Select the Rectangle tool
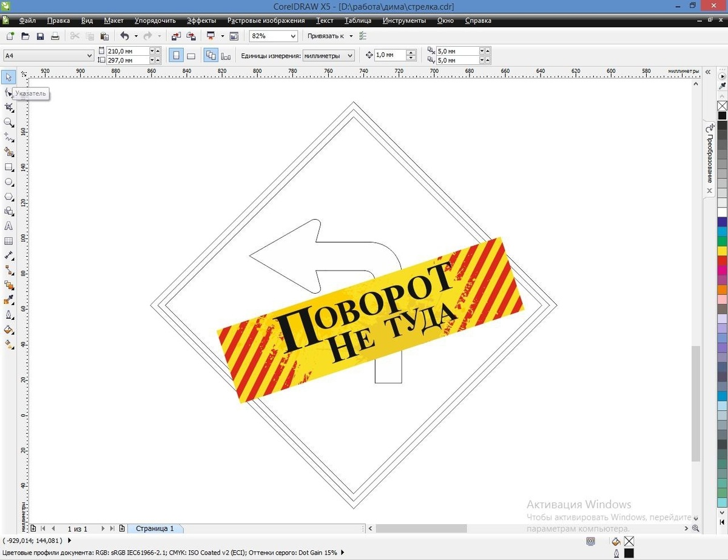The width and height of the screenshot is (728, 560). 8,167
